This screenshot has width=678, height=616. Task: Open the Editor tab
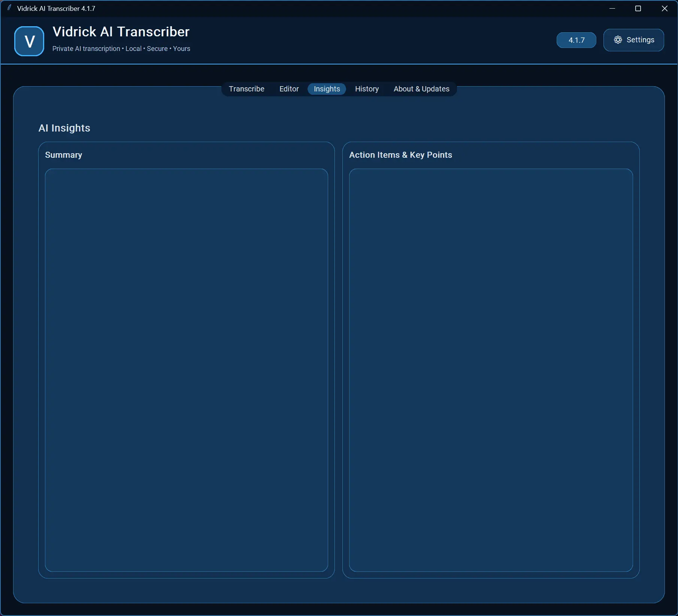pyautogui.click(x=289, y=89)
